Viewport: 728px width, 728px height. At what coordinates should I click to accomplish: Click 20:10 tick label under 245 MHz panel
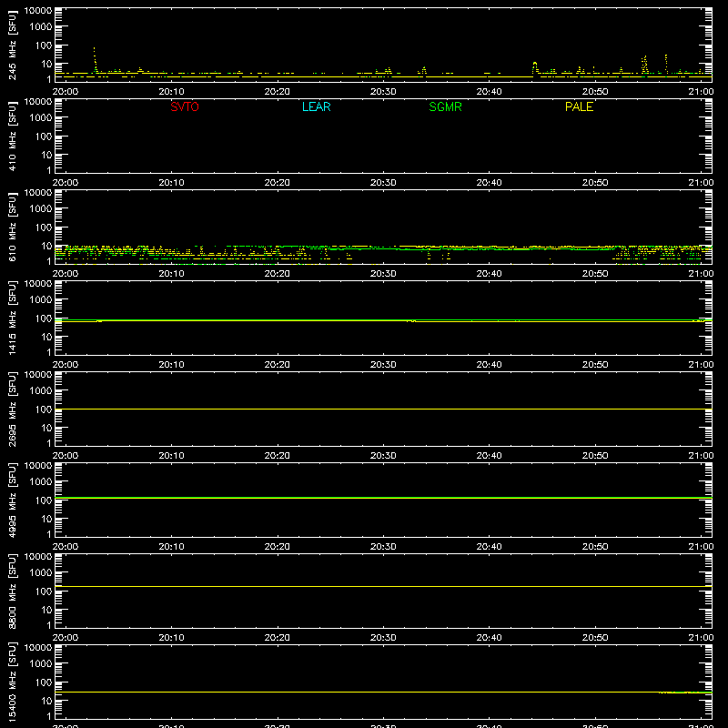pos(171,92)
